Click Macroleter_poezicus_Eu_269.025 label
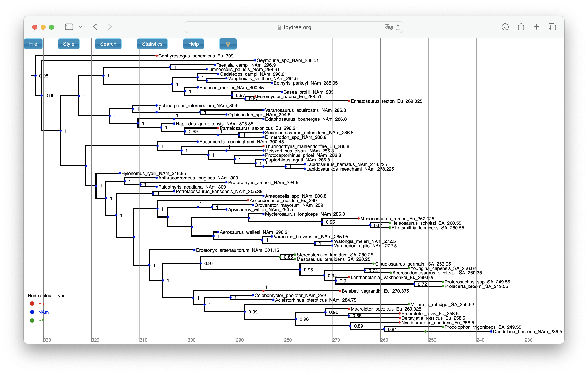Screen dimensions: 588x375 tap(386, 309)
